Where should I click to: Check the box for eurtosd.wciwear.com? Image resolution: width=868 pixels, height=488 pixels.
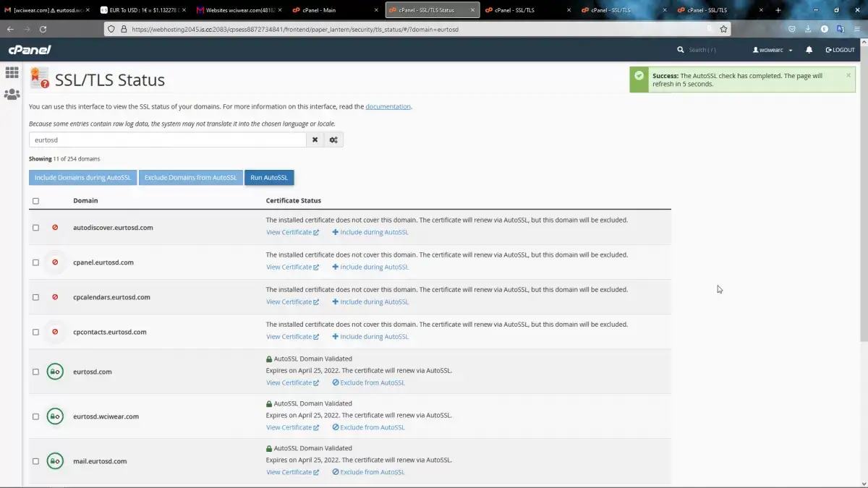click(x=35, y=416)
